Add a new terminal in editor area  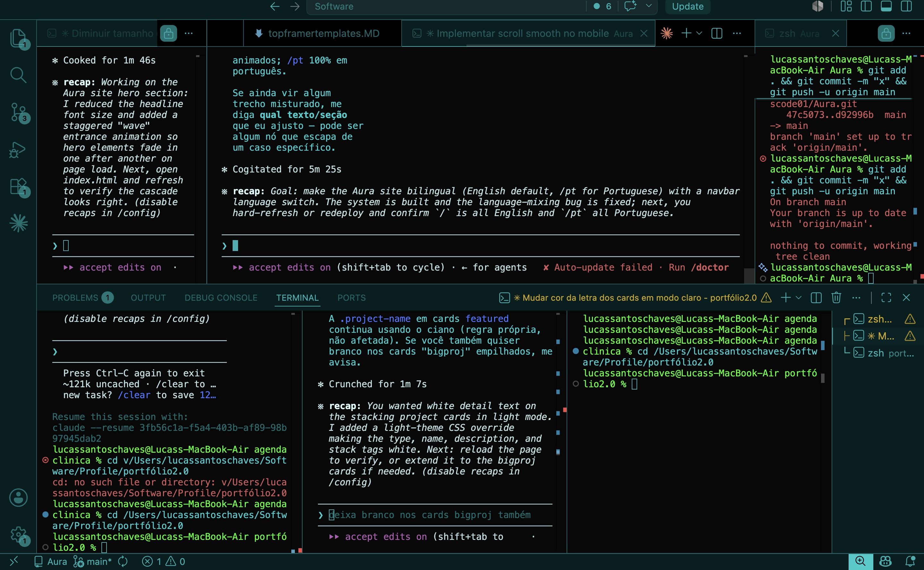[x=686, y=34]
